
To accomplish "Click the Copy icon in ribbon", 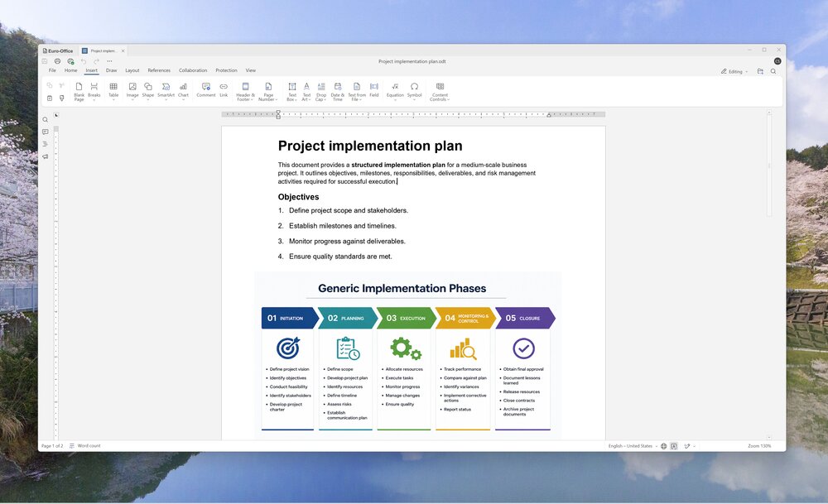I will [x=50, y=85].
